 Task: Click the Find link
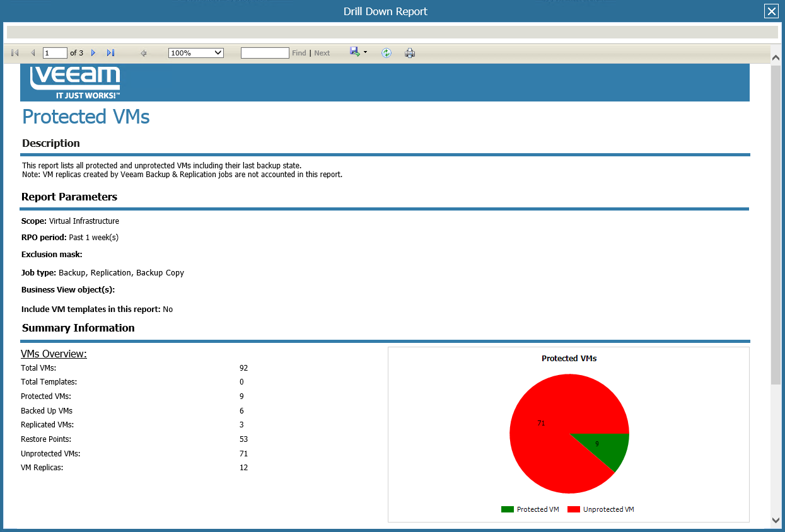(x=299, y=53)
